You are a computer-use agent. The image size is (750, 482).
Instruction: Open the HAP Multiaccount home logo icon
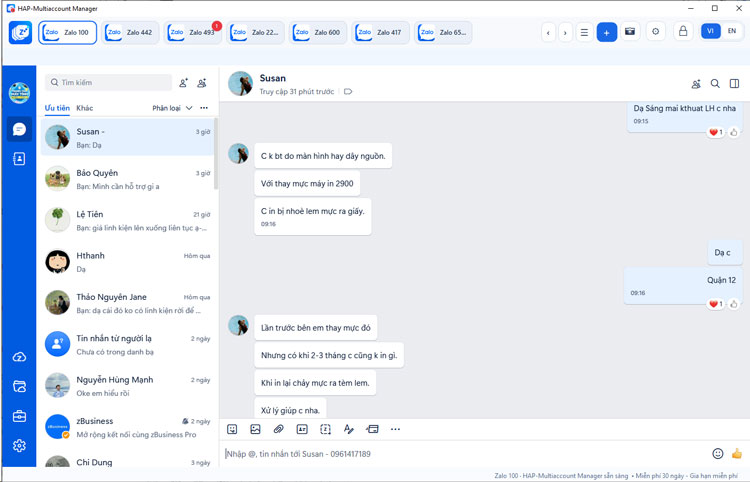point(20,33)
